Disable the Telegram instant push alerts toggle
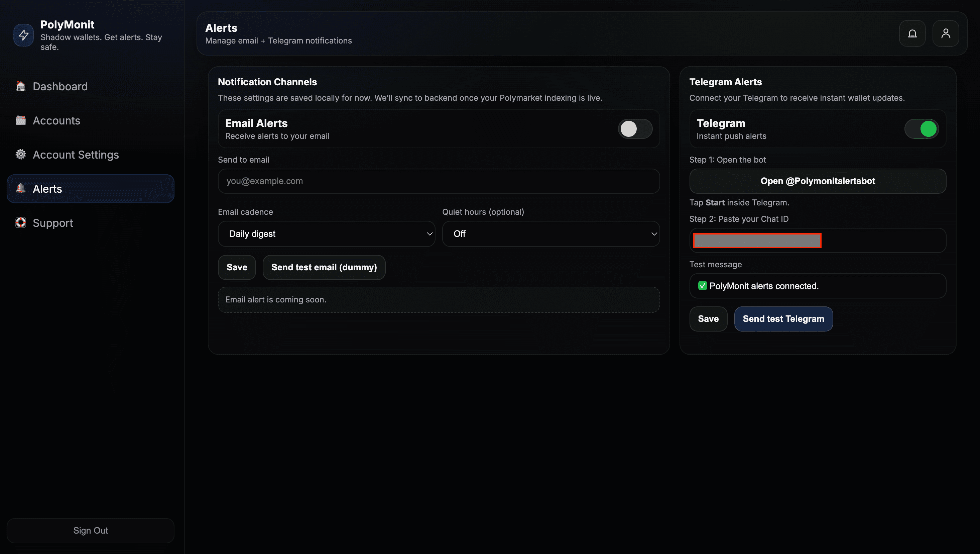The image size is (980, 554). pyautogui.click(x=922, y=129)
